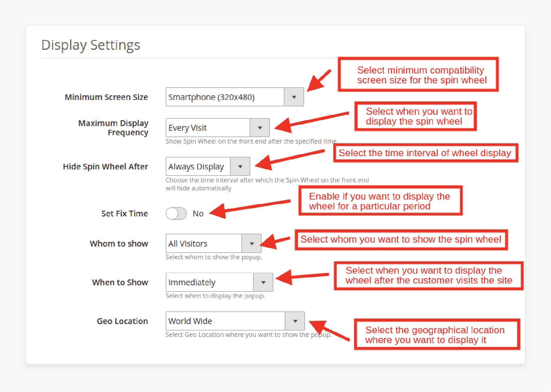The height and width of the screenshot is (392, 551).
Task: Click the Minimum Screen Size label
Action: tap(106, 97)
